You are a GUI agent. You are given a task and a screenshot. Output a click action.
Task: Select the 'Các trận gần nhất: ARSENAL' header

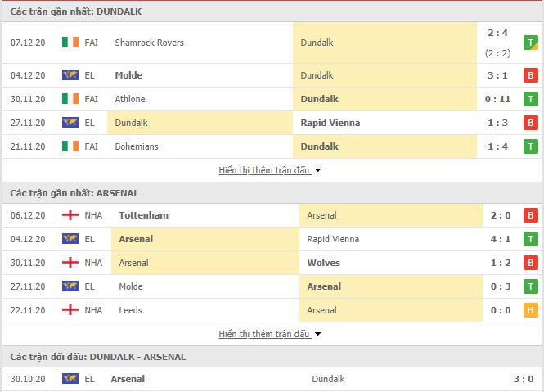pyautogui.click(x=74, y=193)
